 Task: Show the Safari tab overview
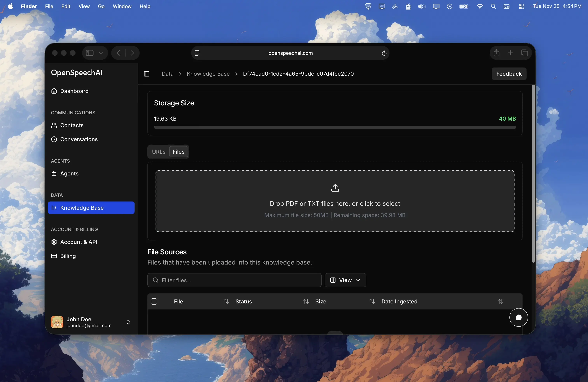(524, 53)
